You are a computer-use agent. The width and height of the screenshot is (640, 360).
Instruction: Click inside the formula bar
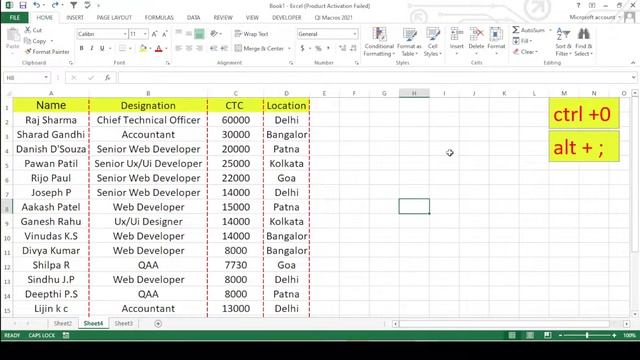(376, 77)
